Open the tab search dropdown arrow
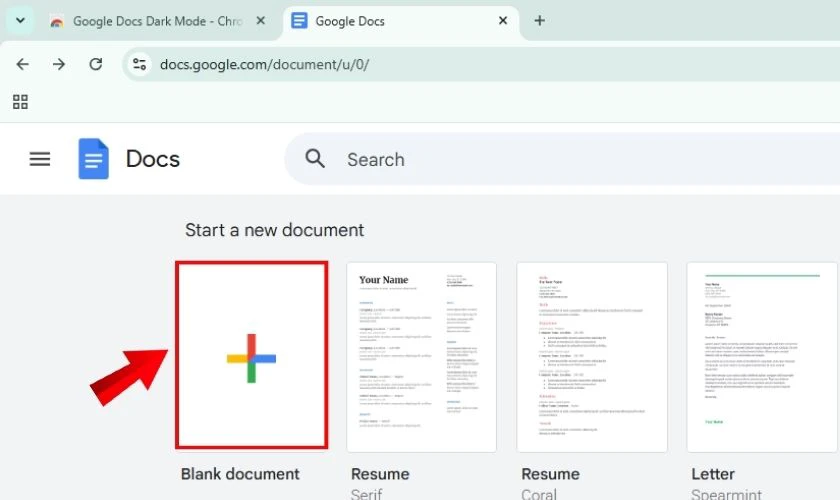Viewport: 840px width, 500px height. click(20, 21)
